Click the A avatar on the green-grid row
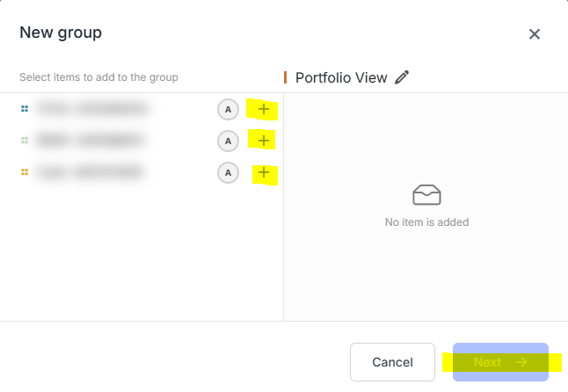 (228, 141)
